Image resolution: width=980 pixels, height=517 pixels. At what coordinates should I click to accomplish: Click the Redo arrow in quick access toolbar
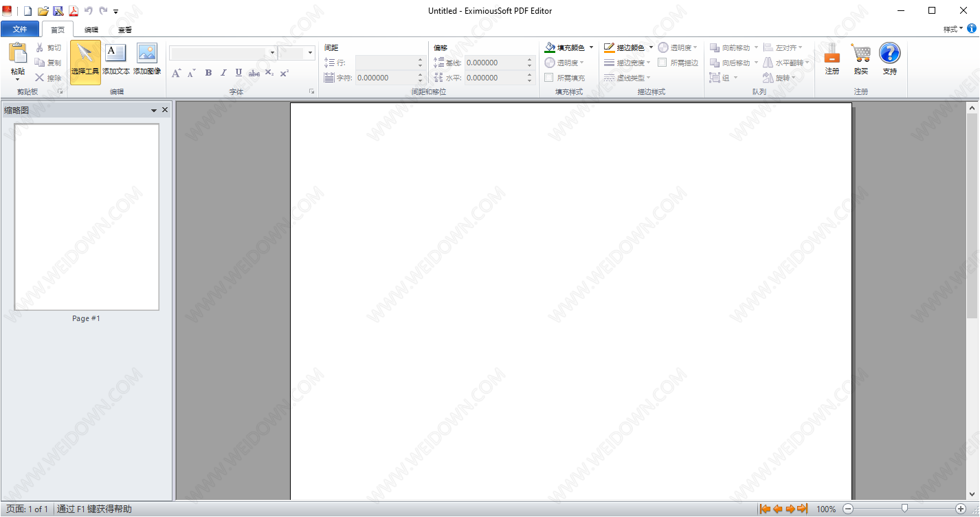(x=103, y=11)
